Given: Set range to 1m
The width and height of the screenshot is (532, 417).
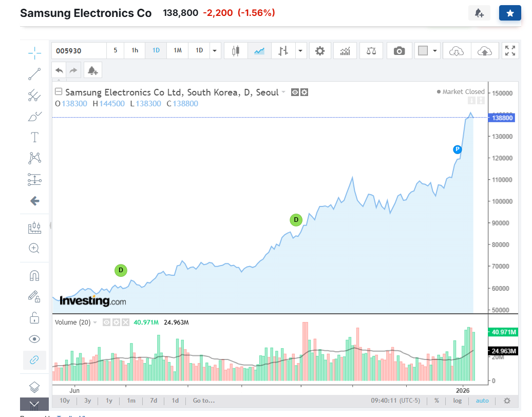Looking at the screenshot, I should pyautogui.click(x=131, y=401).
